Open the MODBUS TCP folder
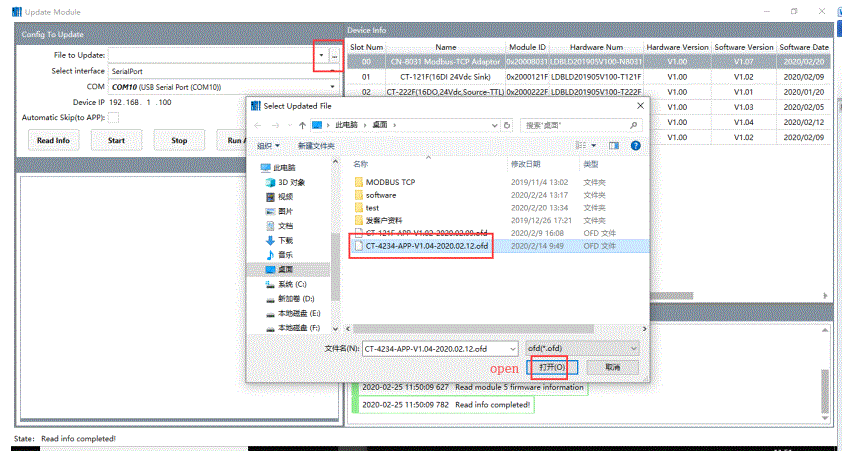 [385, 182]
